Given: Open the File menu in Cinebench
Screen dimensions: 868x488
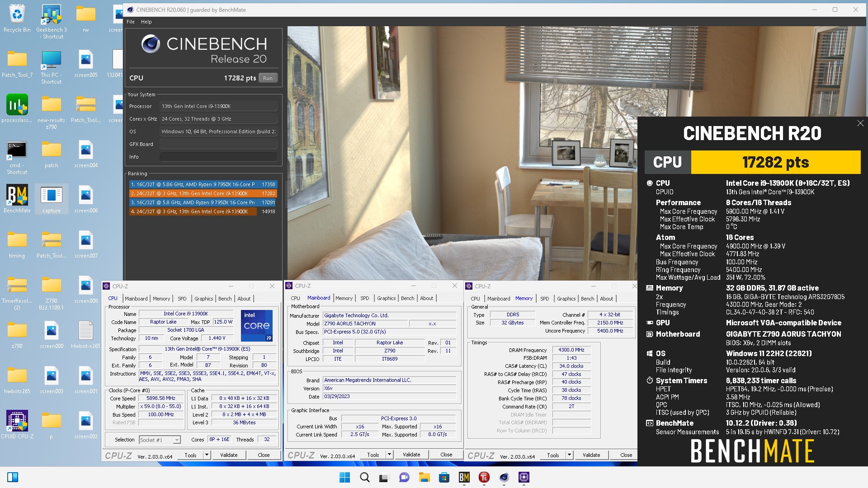Looking at the screenshot, I should (131, 22).
